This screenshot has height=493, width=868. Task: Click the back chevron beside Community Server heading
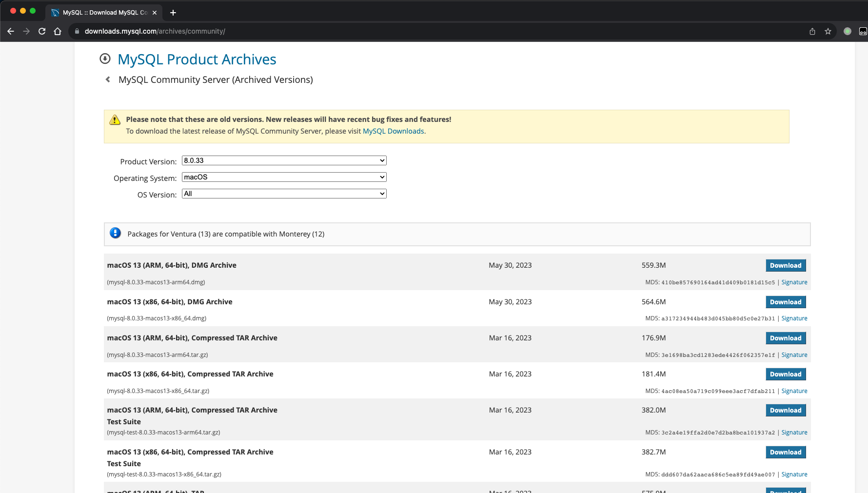(108, 79)
